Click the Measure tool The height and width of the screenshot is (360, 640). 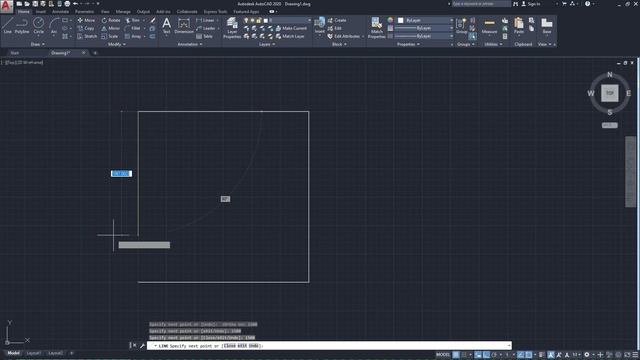click(x=489, y=25)
